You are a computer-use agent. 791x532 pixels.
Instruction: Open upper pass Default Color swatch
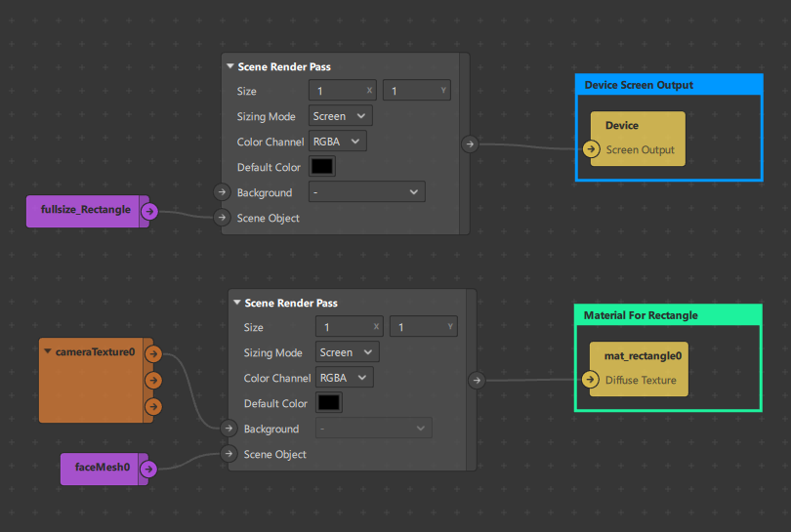[322, 166]
